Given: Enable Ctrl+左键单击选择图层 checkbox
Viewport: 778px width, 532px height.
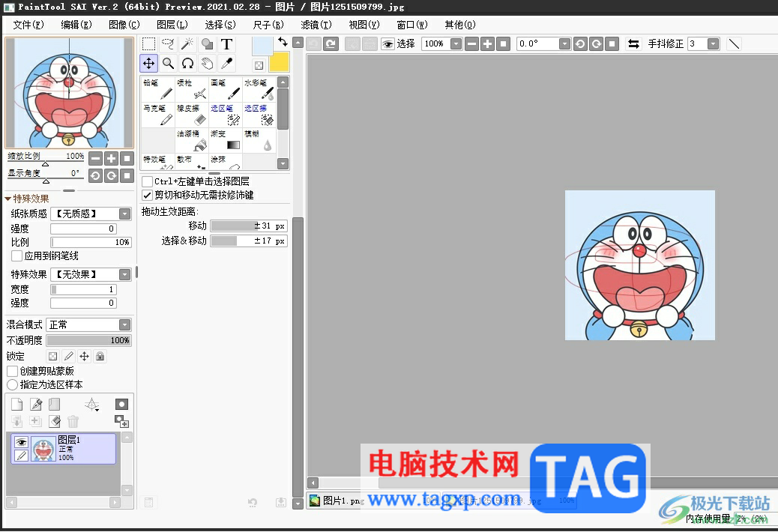Looking at the screenshot, I should (x=148, y=181).
